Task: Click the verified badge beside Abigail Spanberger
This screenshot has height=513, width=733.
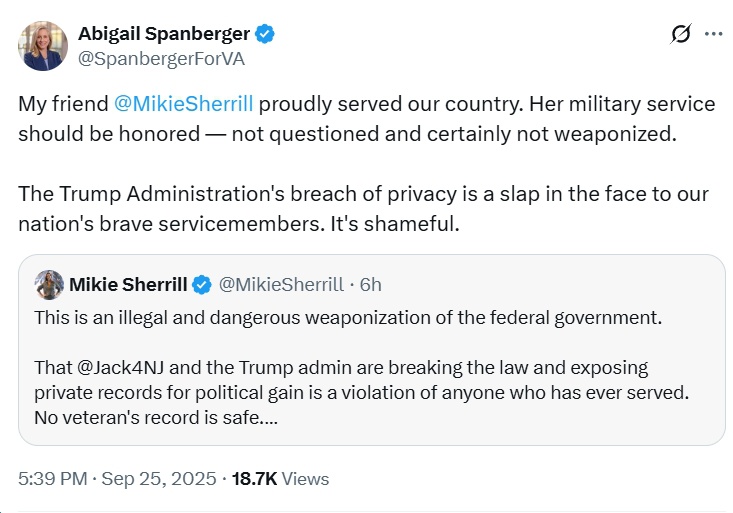Action: click(265, 34)
